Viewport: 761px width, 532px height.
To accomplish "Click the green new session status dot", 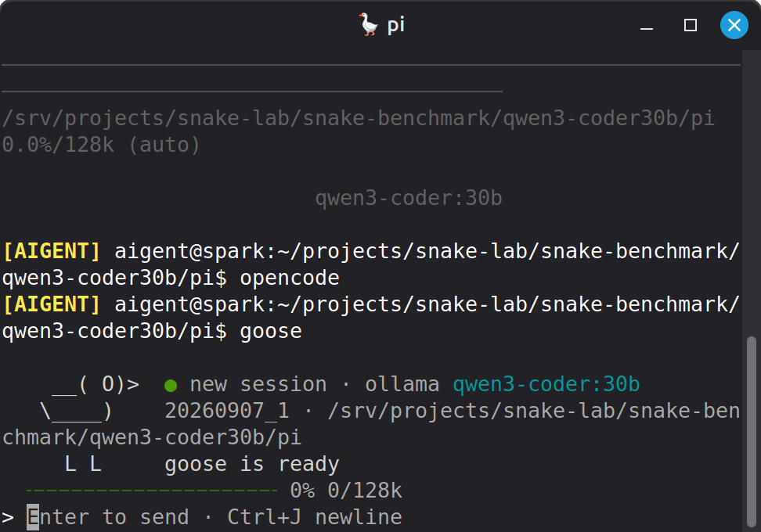I will pyautogui.click(x=171, y=386).
